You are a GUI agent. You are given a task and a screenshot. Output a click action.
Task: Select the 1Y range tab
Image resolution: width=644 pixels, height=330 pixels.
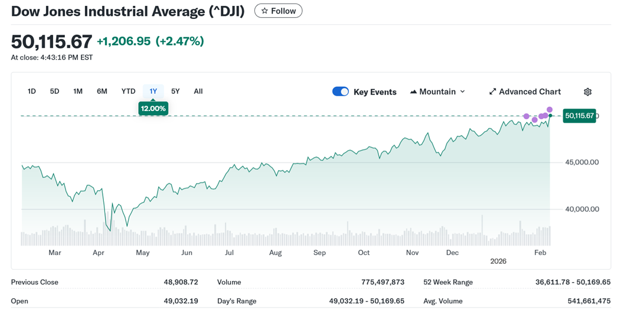click(153, 92)
